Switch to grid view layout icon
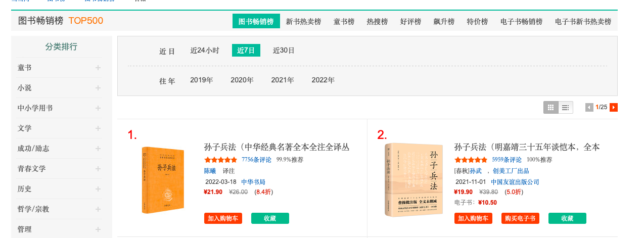644x238 pixels. pos(551,107)
